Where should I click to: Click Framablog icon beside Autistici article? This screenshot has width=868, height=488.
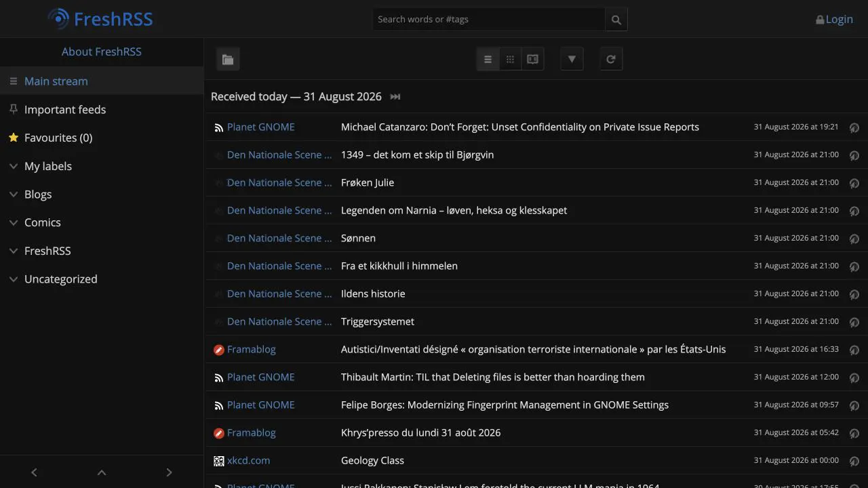pyautogui.click(x=219, y=350)
